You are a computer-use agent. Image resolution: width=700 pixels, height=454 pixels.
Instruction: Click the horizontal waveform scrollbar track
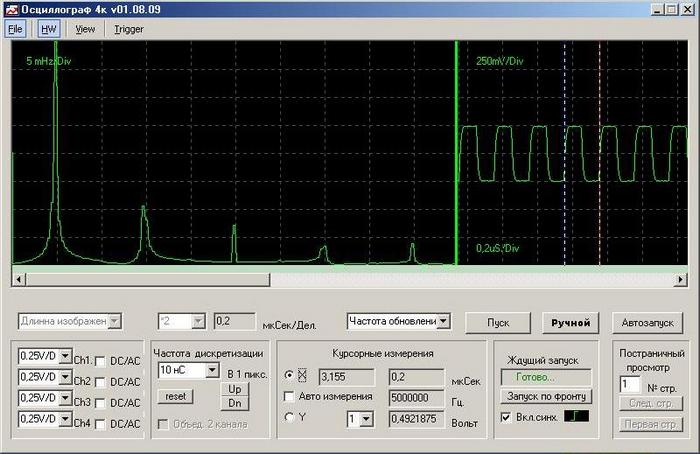[350, 277]
